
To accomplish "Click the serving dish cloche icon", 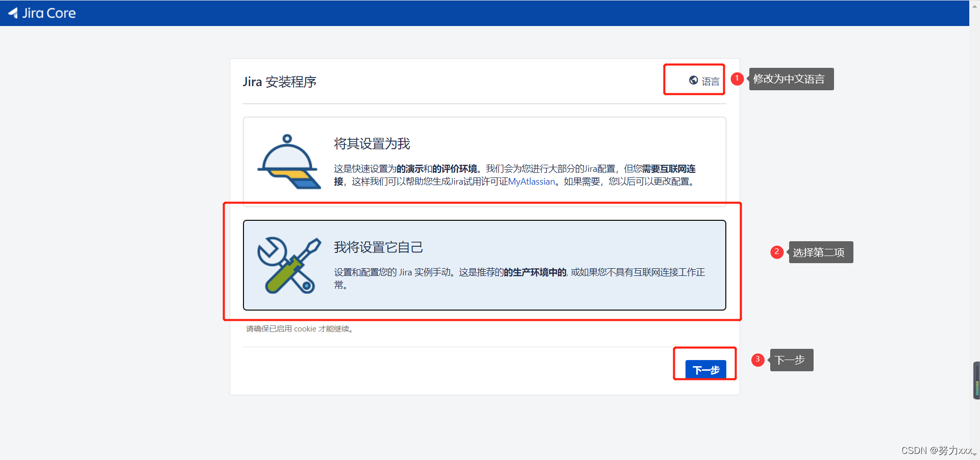I will click(289, 162).
